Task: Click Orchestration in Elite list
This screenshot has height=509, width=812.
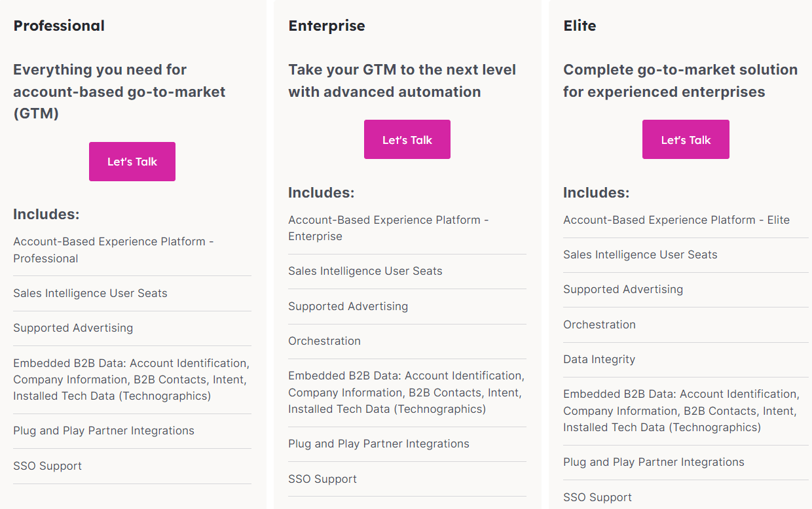Action: [x=599, y=325]
